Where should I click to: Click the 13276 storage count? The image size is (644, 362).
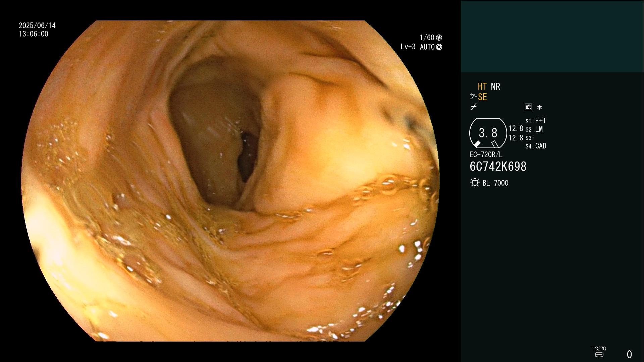(599, 349)
